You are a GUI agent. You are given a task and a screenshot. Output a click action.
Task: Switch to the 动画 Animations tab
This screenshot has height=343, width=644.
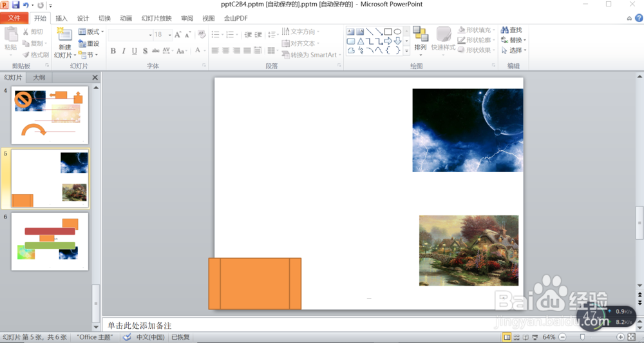[x=126, y=18]
